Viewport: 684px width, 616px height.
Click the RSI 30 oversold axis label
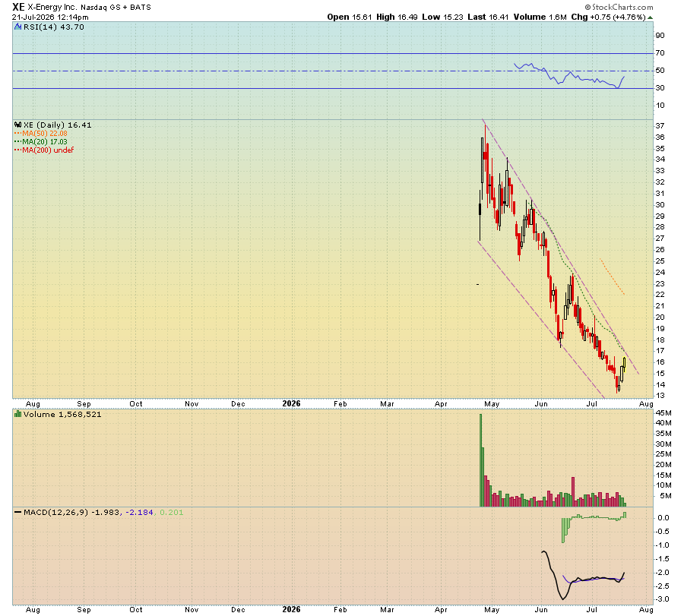pos(660,88)
